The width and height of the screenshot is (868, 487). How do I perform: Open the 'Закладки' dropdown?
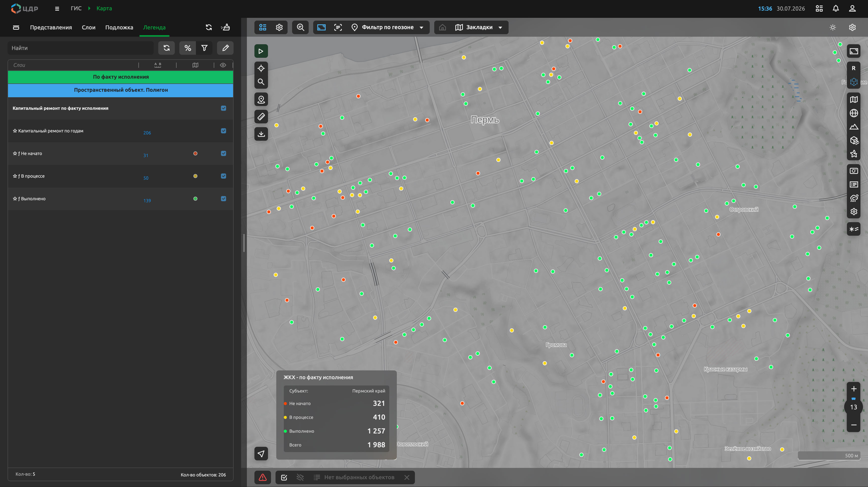[479, 27]
